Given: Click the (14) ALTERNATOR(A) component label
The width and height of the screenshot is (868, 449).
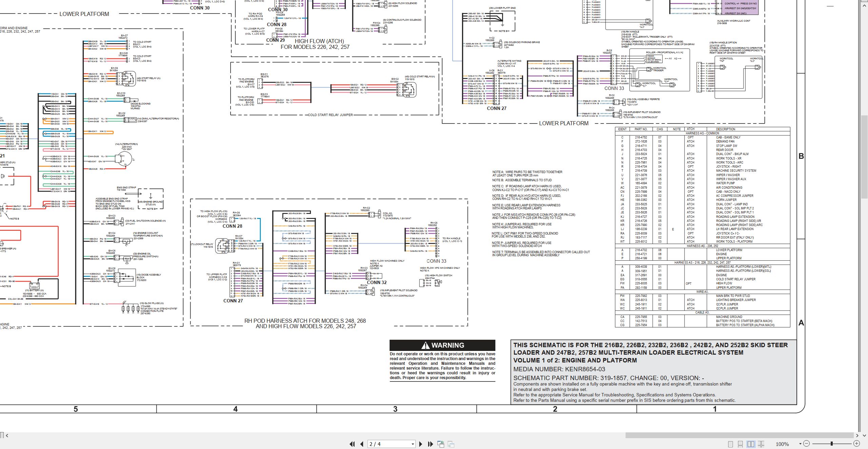Looking at the screenshot, I should pos(126,144).
